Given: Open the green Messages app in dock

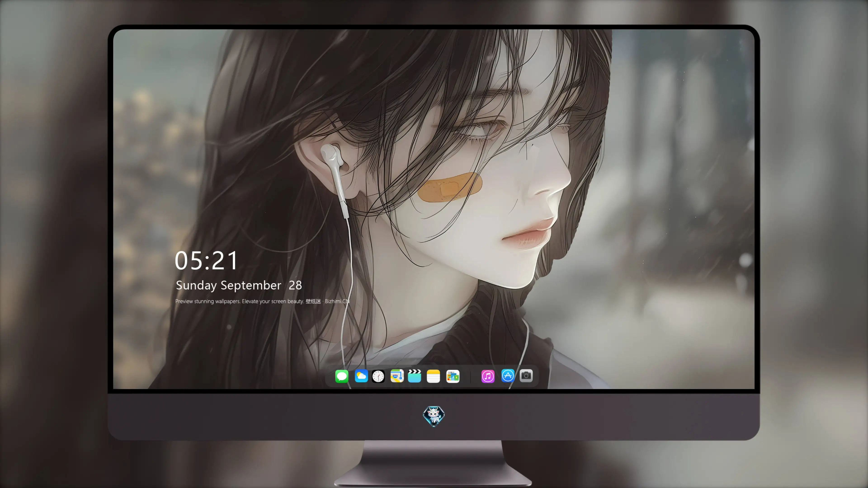Looking at the screenshot, I should 341,376.
